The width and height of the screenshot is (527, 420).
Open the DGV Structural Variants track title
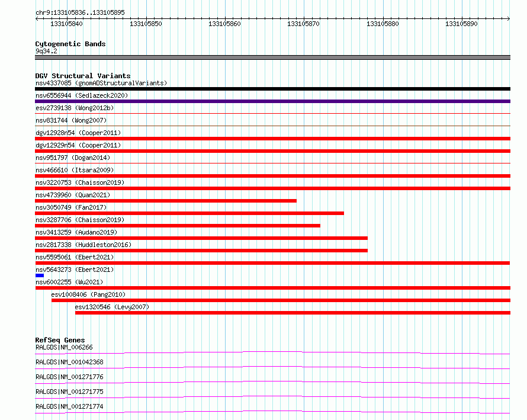(83, 76)
